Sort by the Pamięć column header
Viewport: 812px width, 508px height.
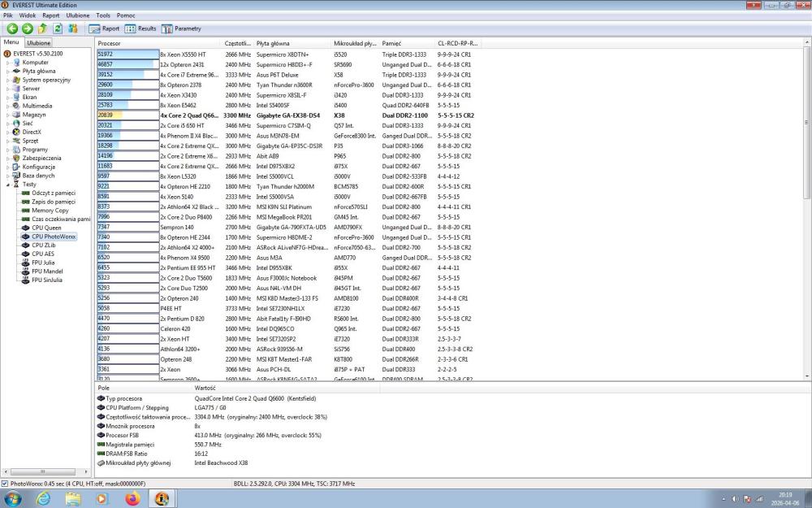(408, 44)
